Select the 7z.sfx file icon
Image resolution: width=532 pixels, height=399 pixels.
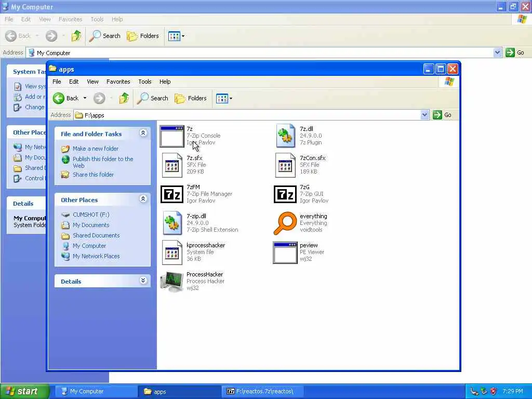pyautogui.click(x=172, y=165)
